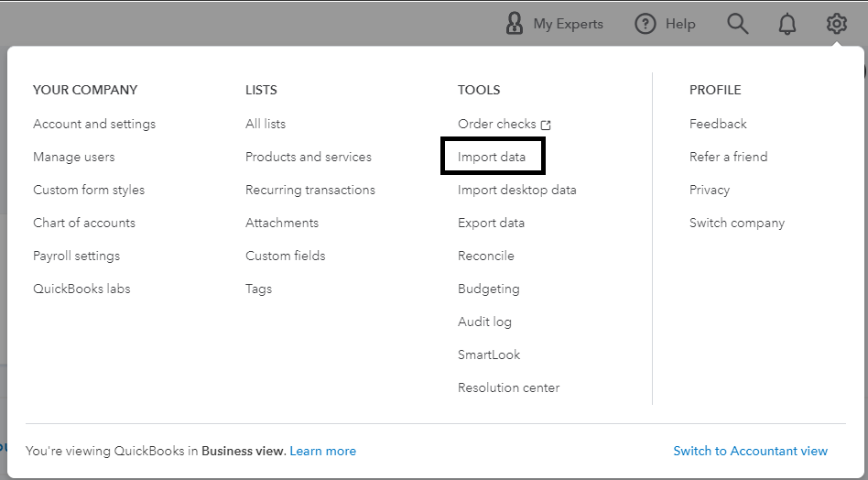Click the My Experts person icon

coord(515,24)
